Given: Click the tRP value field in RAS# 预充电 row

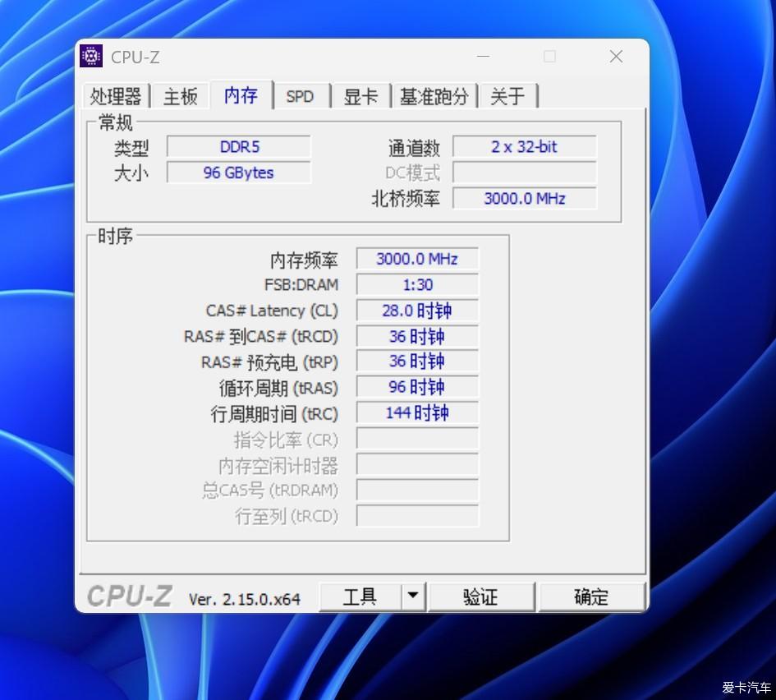Looking at the screenshot, I should [x=417, y=362].
